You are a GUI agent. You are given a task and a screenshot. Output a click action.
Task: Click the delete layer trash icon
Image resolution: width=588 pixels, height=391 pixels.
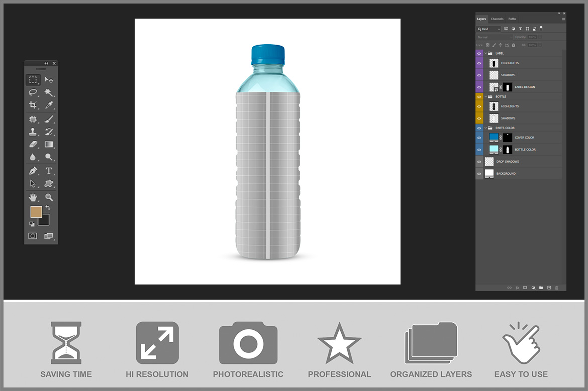coord(557,288)
